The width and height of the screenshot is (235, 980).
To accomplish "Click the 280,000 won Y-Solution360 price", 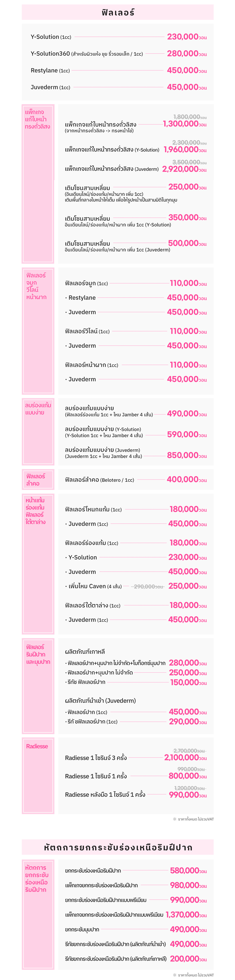I will pyautogui.click(x=186, y=54).
